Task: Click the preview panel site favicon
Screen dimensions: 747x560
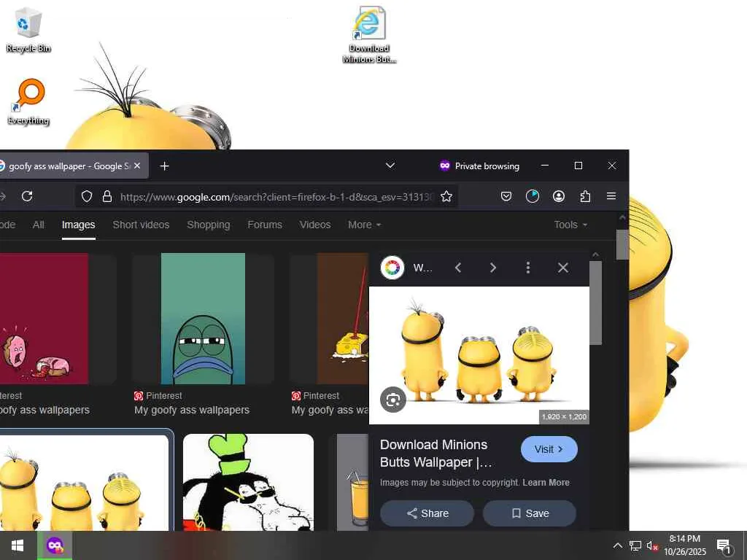Action: [392, 268]
